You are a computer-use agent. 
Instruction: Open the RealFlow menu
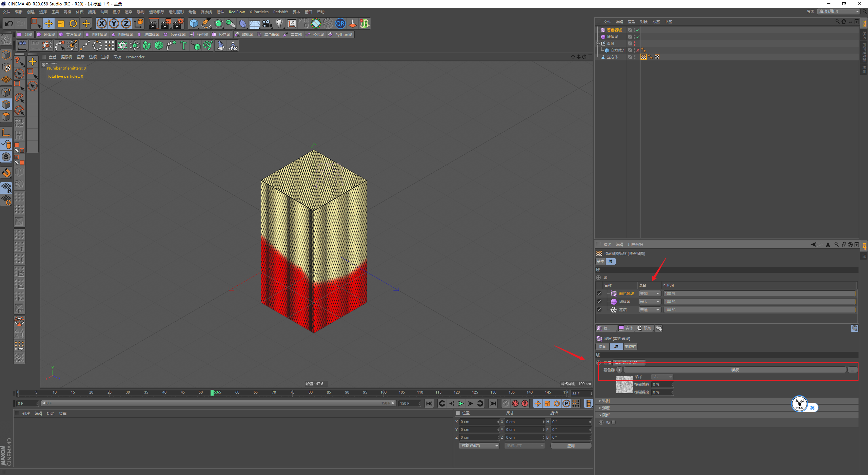point(236,12)
